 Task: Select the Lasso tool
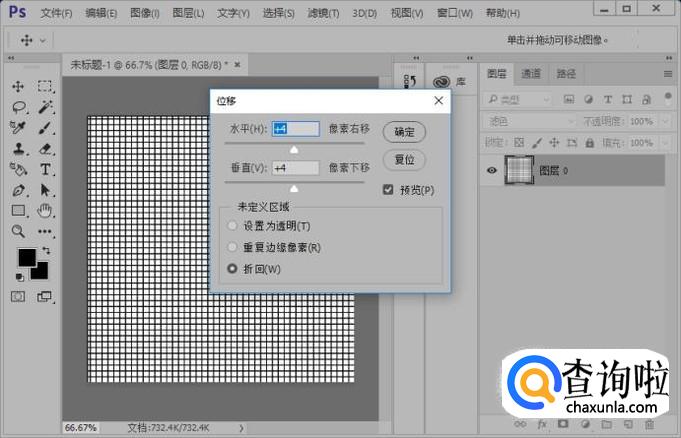point(19,107)
